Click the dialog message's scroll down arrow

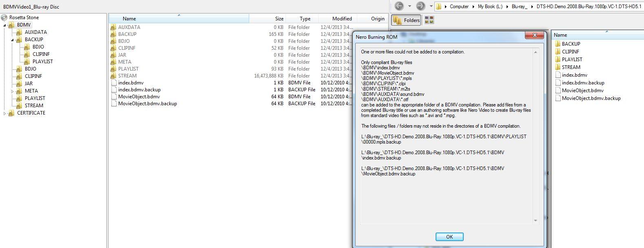(x=536, y=221)
